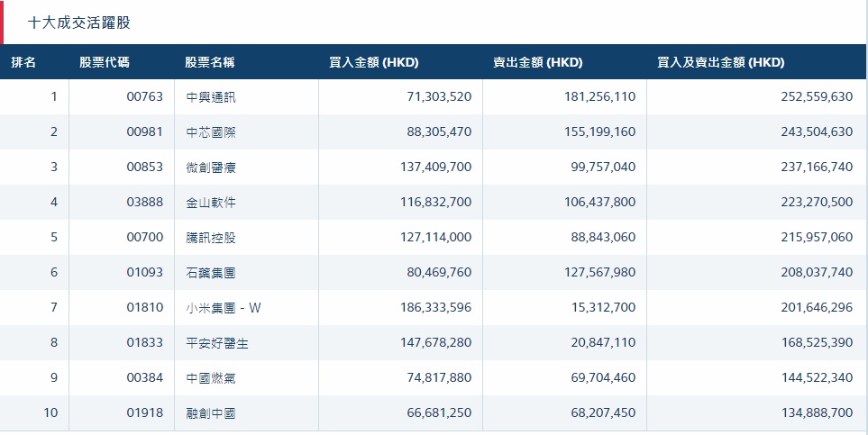Click stock code 01810
Image resolution: width=868 pixels, height=435 pixels.
(144, 308)
